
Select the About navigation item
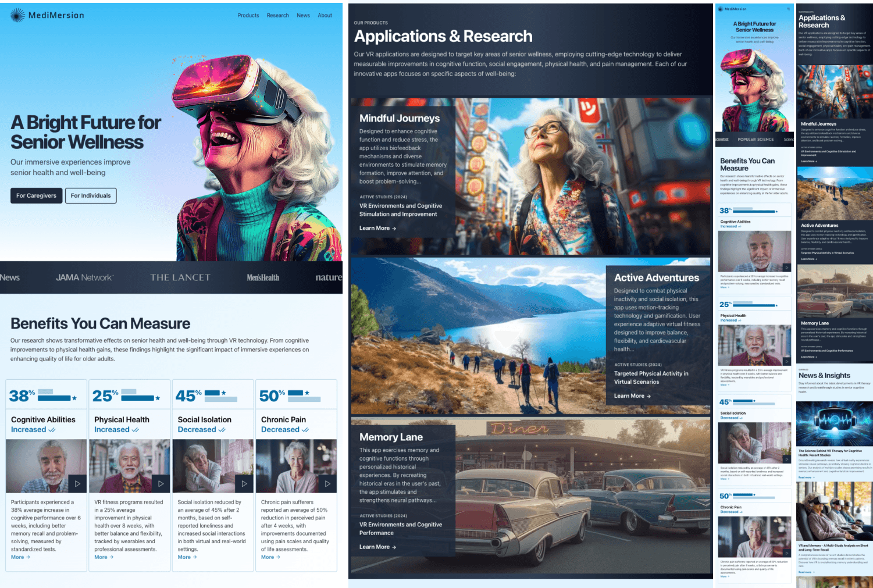325,15
